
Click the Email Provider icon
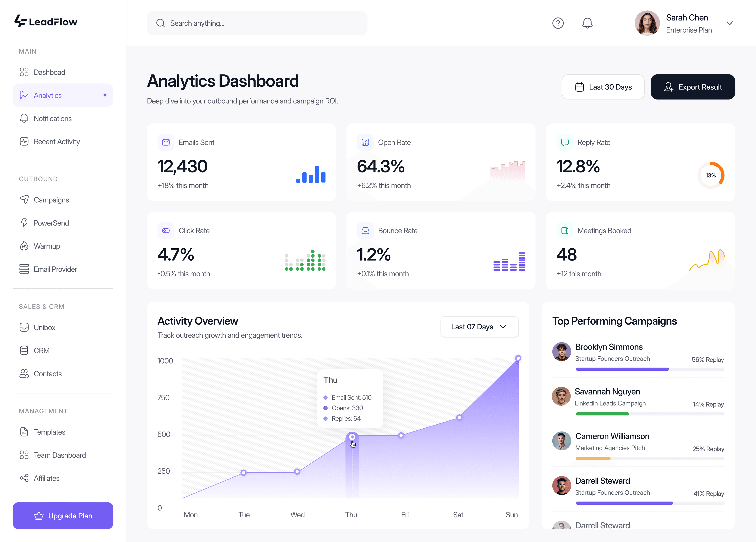pos(24,269)
